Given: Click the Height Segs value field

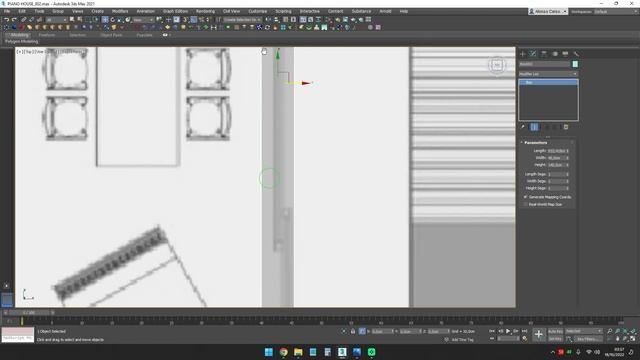Looking at the screenshot, I should (x=556, y=188).
